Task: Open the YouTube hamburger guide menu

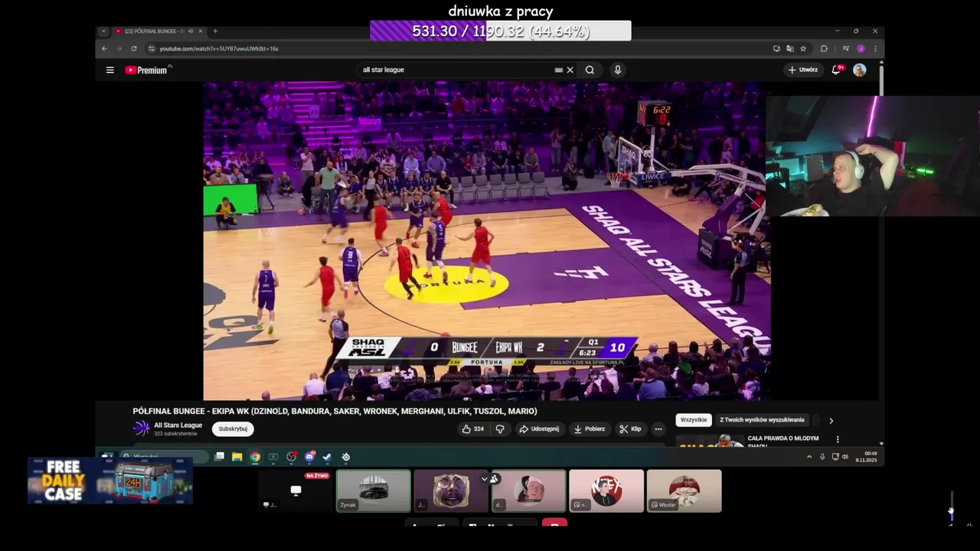Action: 109,70
